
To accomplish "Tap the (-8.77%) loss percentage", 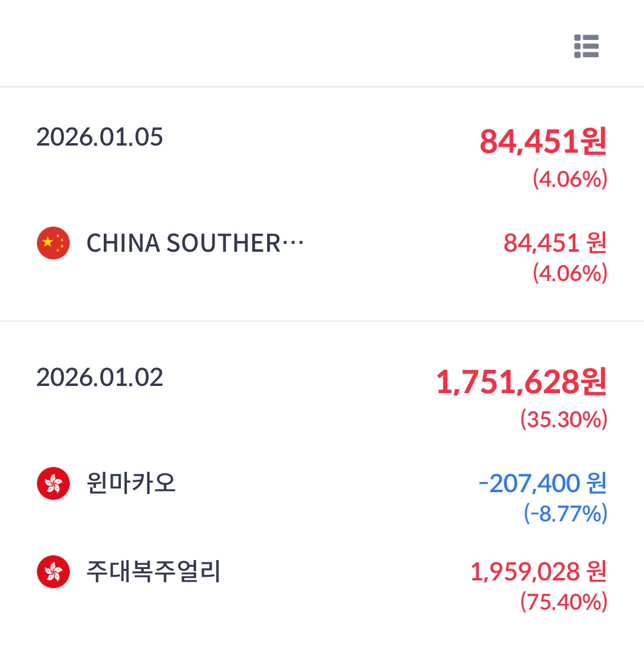I will (565, 514).
